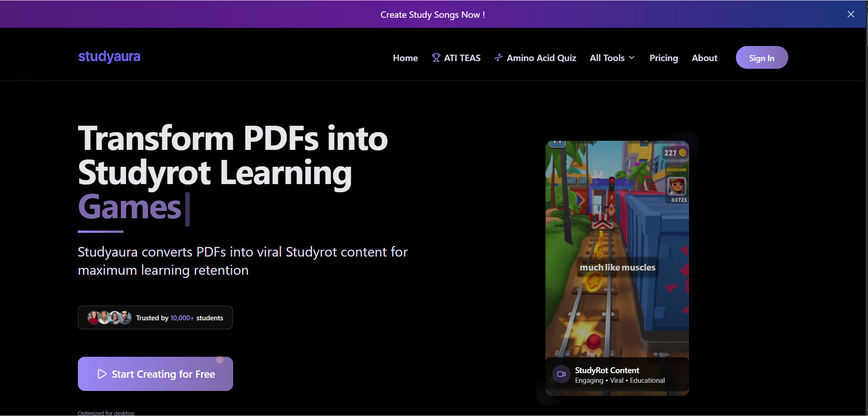Image resolution: width=868 pixels, height=416 pixels.
Task: Click the purple 'Games' animated word
Action: click(130, 207)
